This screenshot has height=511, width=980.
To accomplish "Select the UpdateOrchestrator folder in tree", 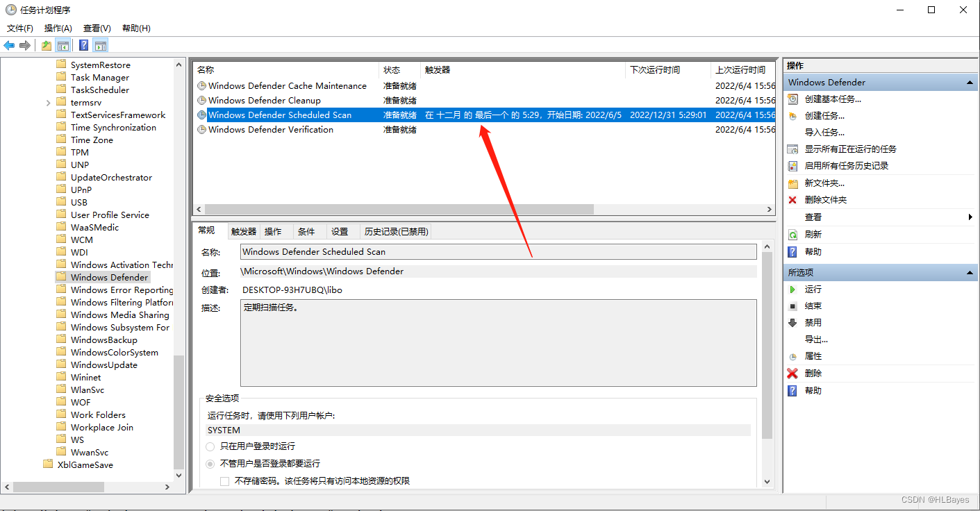I will 111,178.
